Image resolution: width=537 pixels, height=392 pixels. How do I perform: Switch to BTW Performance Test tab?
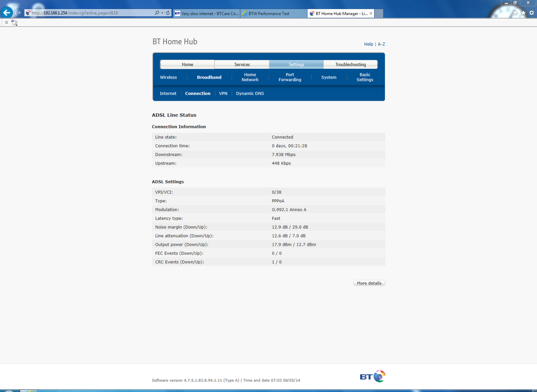tap(273, 13)
